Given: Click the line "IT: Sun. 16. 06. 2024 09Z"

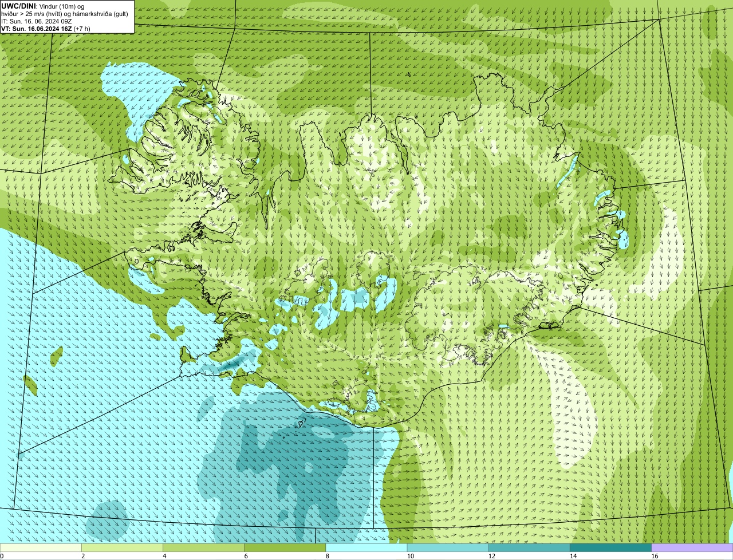Looking at the screenshot, I should click(37, 21).
